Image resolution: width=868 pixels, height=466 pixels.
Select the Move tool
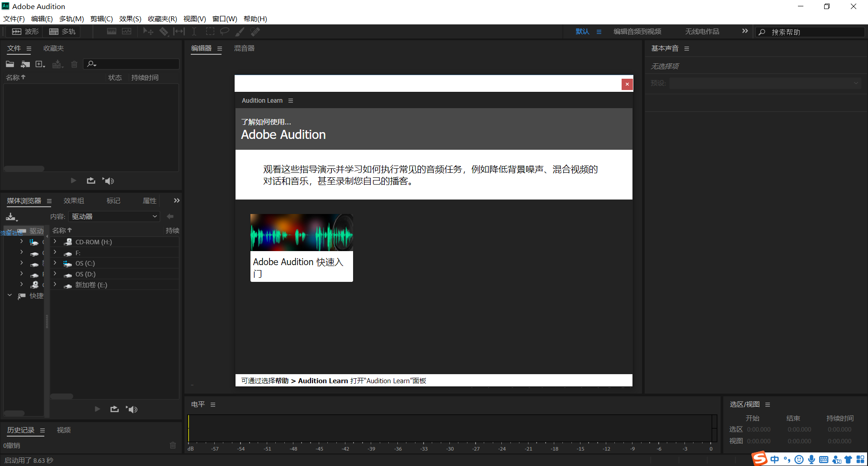click(148, 31)
